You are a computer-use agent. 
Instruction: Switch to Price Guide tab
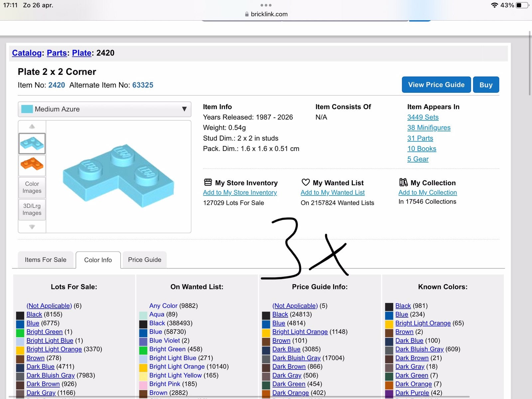click(x=145, y=260)
